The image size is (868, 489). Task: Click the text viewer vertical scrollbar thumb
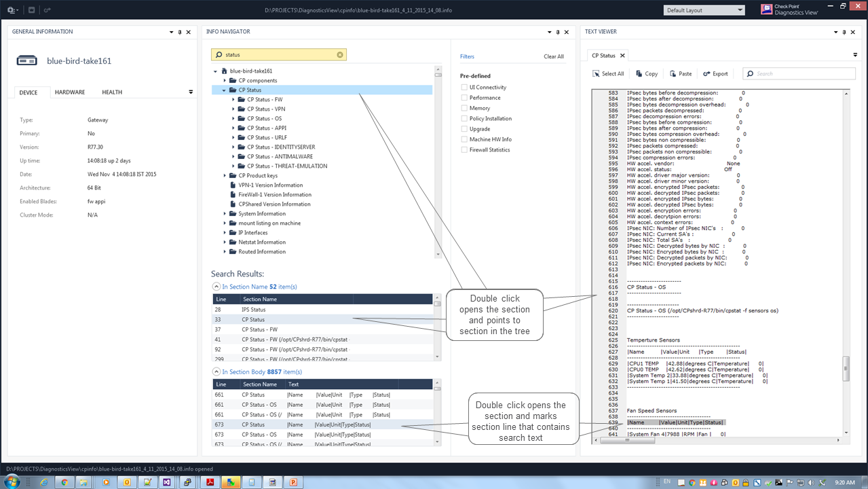coord(846,368)
